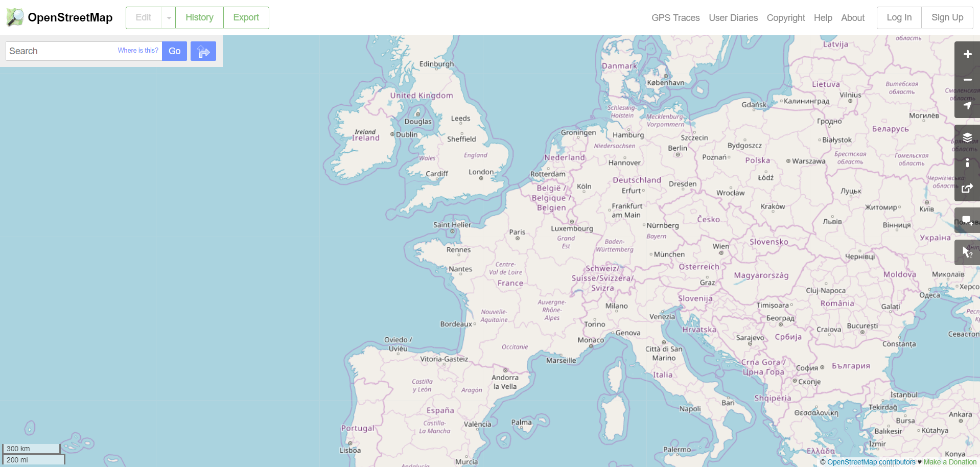
Task: Click the Napoli label on the map
Action: tap(690, 409)
